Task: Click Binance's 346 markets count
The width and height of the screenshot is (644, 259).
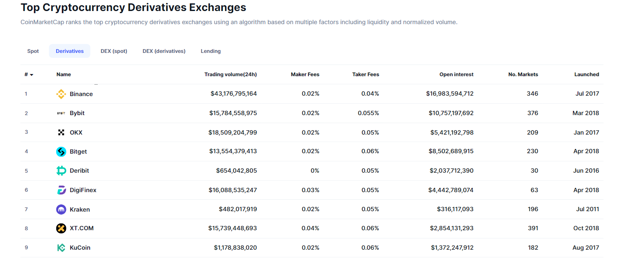Action: tap(532, 94)
